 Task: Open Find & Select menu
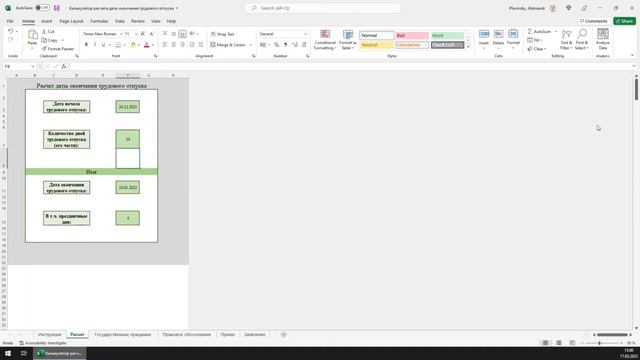point(582,40)
